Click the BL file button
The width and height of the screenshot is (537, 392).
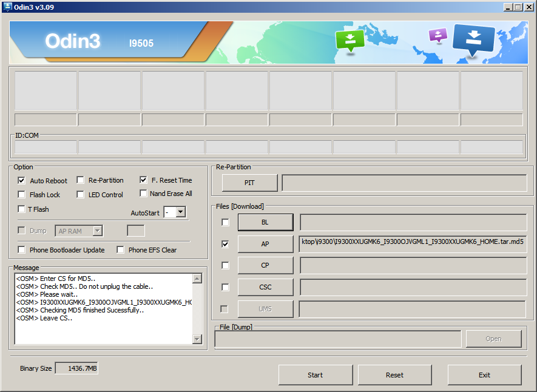(265, 223)
